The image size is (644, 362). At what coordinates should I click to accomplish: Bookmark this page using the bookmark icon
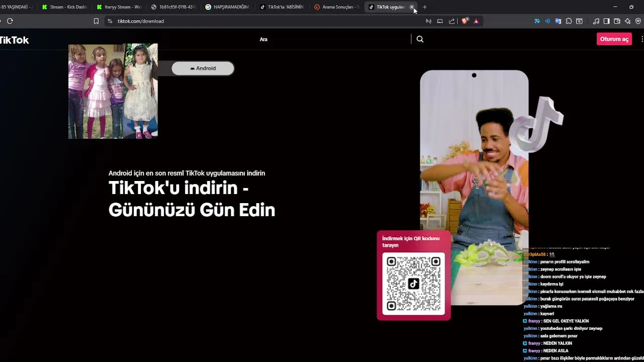click(96, 21)
